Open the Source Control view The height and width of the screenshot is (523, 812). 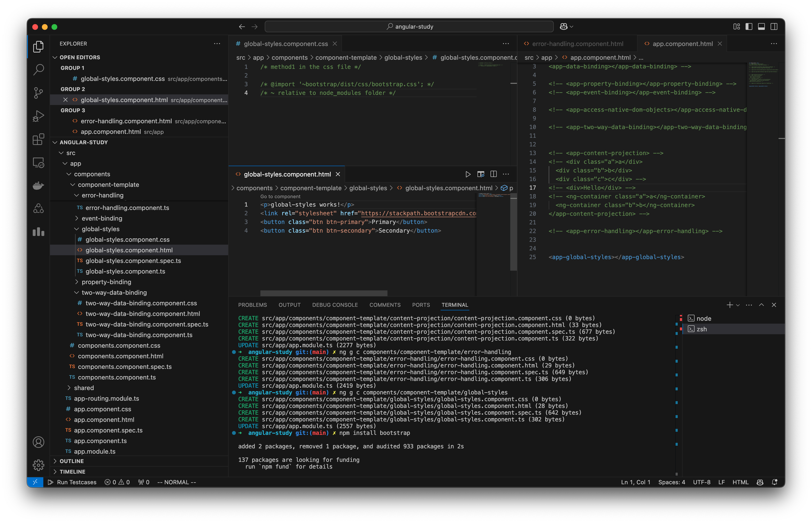[38, 93]
